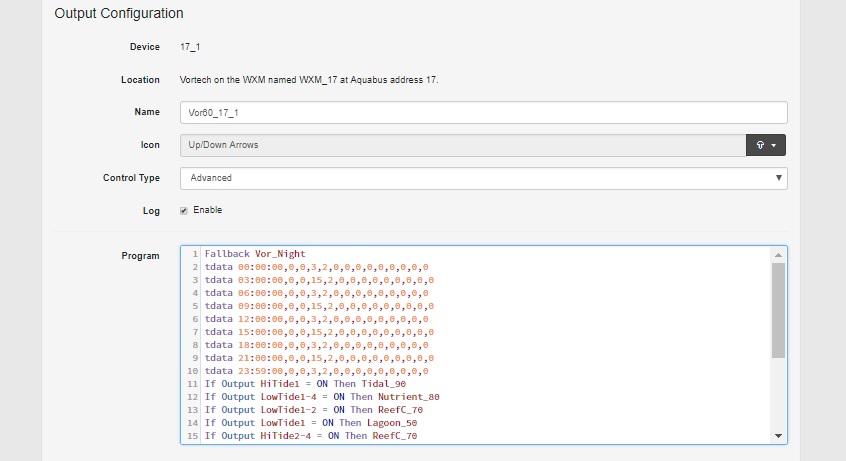
Task: Select the Up/Down Arrows icon field
Action: click(x=463, y=145)
